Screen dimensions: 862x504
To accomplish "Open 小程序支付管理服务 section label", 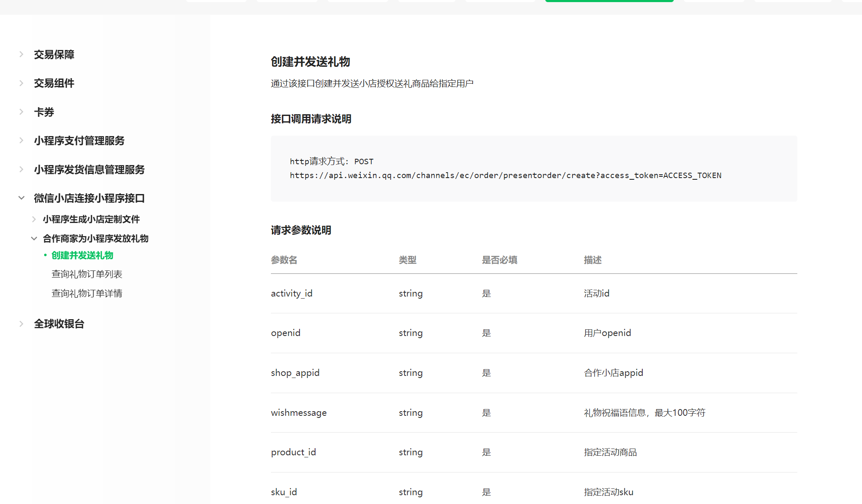I will click(79, 141).
